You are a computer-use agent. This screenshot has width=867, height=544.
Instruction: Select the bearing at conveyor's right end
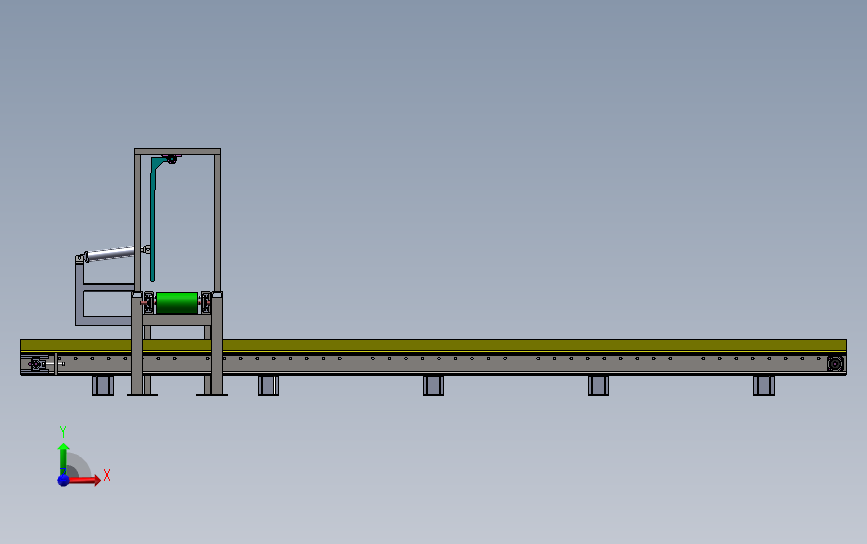point(835,364)
